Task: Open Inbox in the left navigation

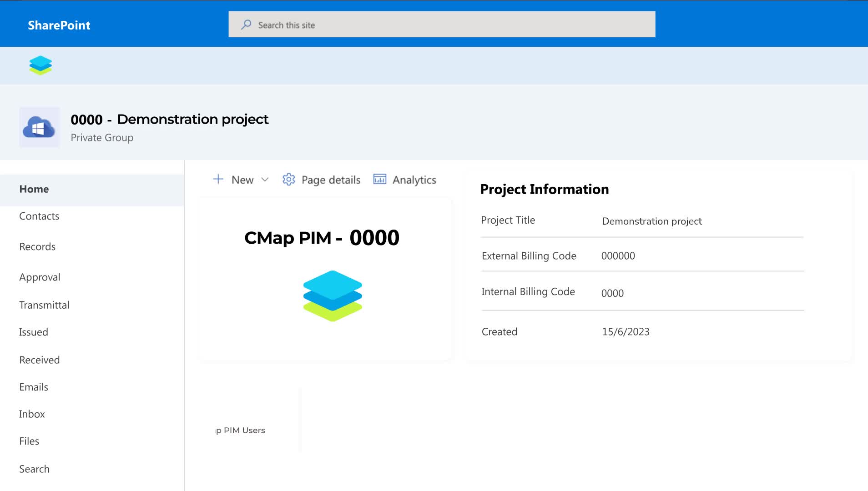Action: 32,414
